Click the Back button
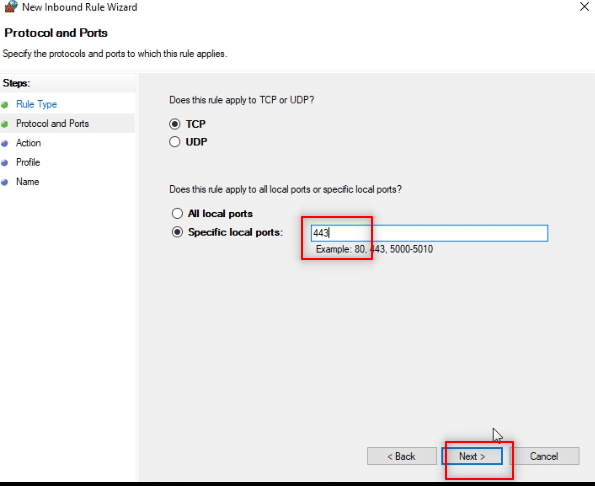This screenshot has height=486, width=595. [401, 456]
